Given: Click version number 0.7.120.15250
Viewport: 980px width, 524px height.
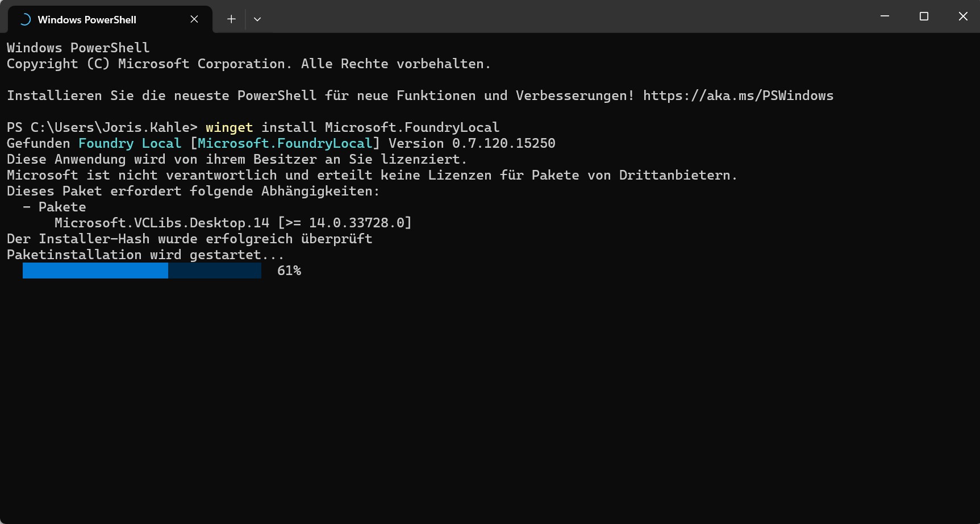Looking at the screenshot, I should tap(503, 144).
